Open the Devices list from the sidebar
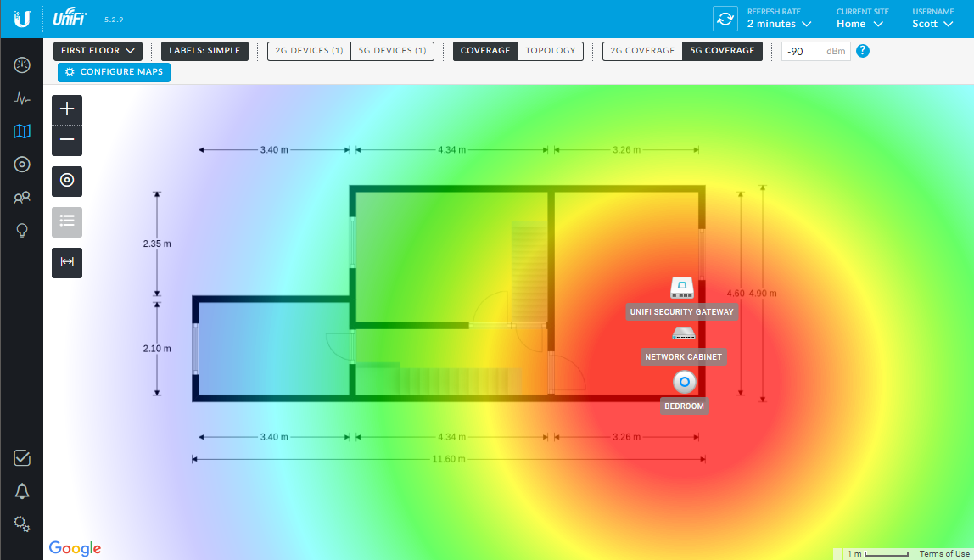The image size is (974, 560). click(x=22, y=164)
